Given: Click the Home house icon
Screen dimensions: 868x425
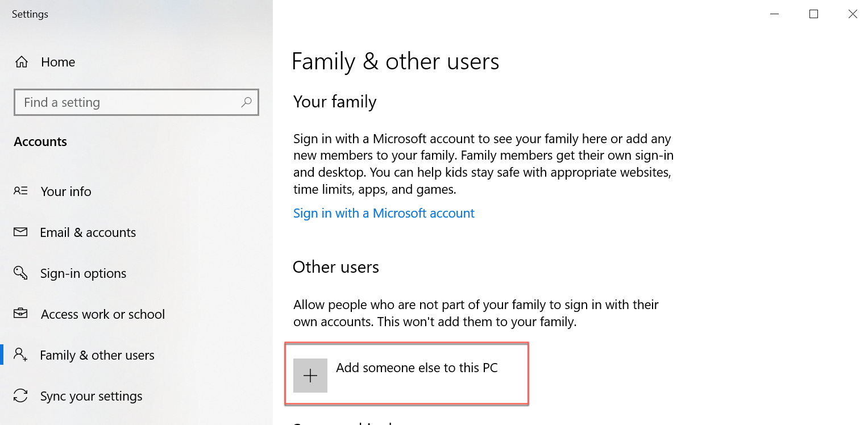Looking at the screenshot, I should click(x=22, y=62).
